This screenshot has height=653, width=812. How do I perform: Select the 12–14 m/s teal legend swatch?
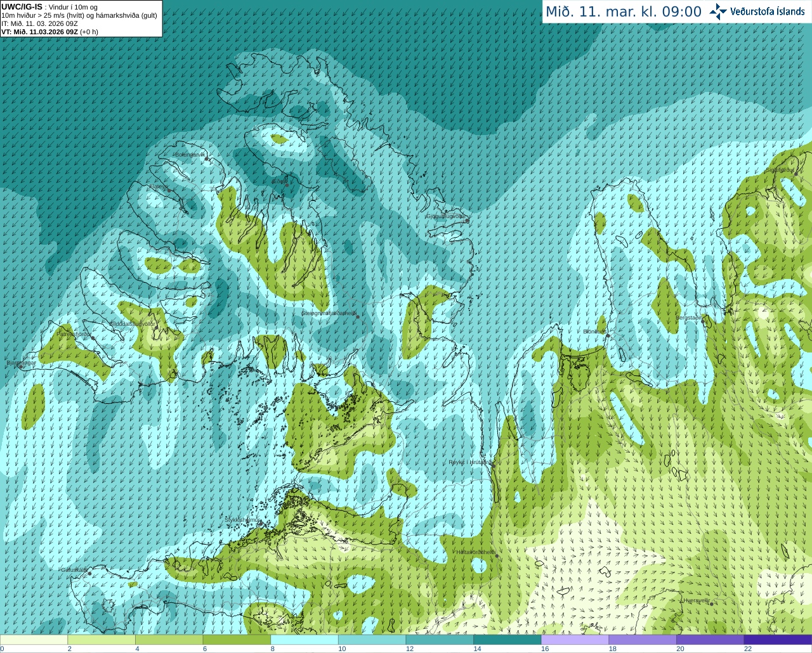(x=440, y=640)
